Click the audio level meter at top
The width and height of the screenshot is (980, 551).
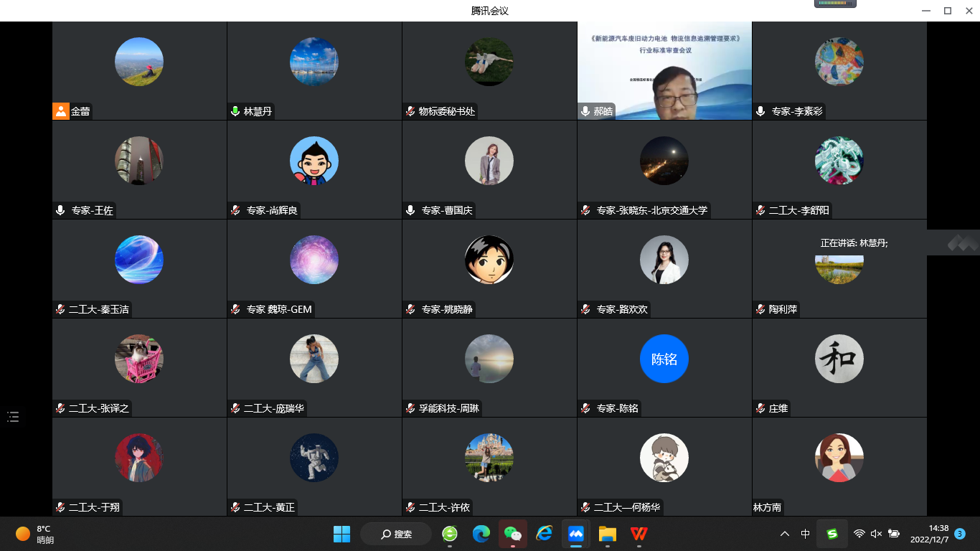point(835,4)
